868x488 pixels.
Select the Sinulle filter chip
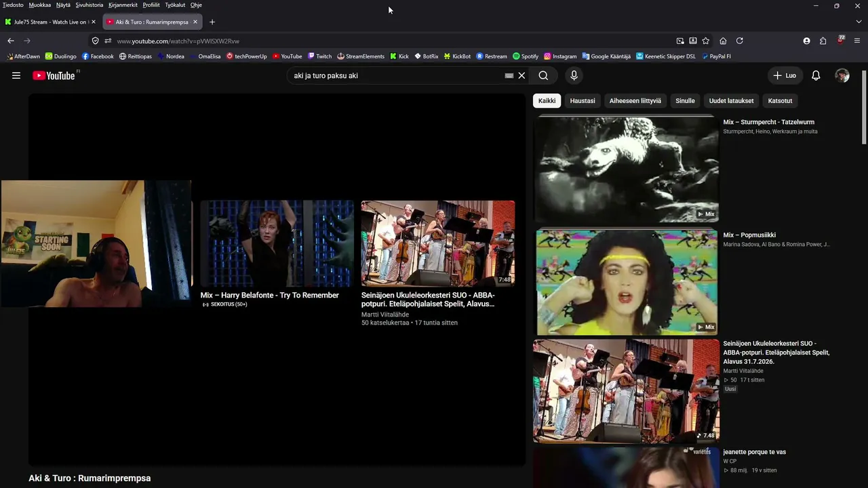point(685,101)
